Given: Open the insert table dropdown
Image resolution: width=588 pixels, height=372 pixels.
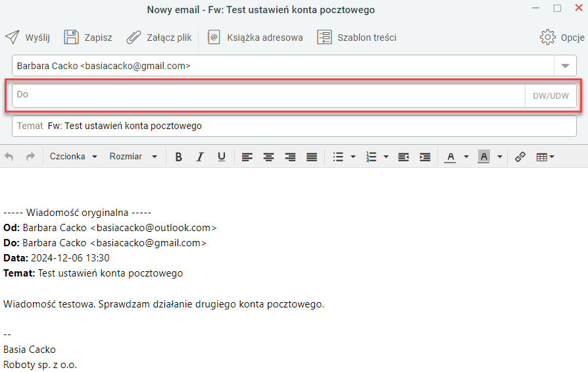Looking at the screenshot, I should click(x=545, y=157).
